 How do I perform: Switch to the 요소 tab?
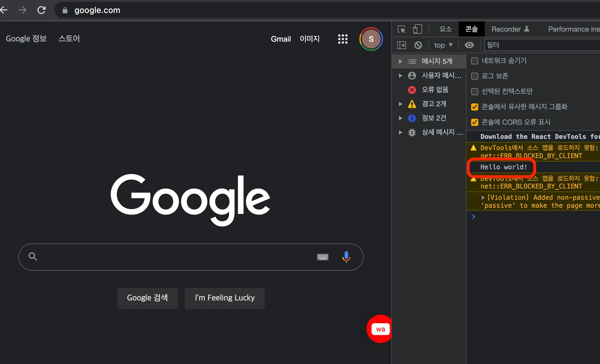coord(445,29)
